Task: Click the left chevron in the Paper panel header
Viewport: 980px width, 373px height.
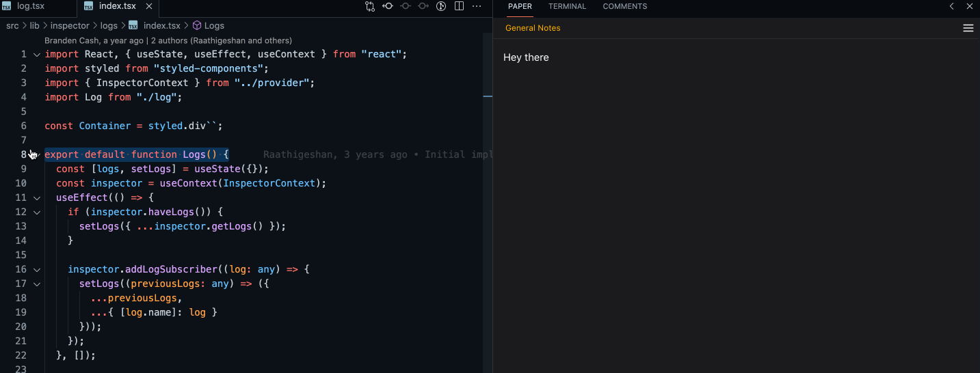Action: (951, 6)
